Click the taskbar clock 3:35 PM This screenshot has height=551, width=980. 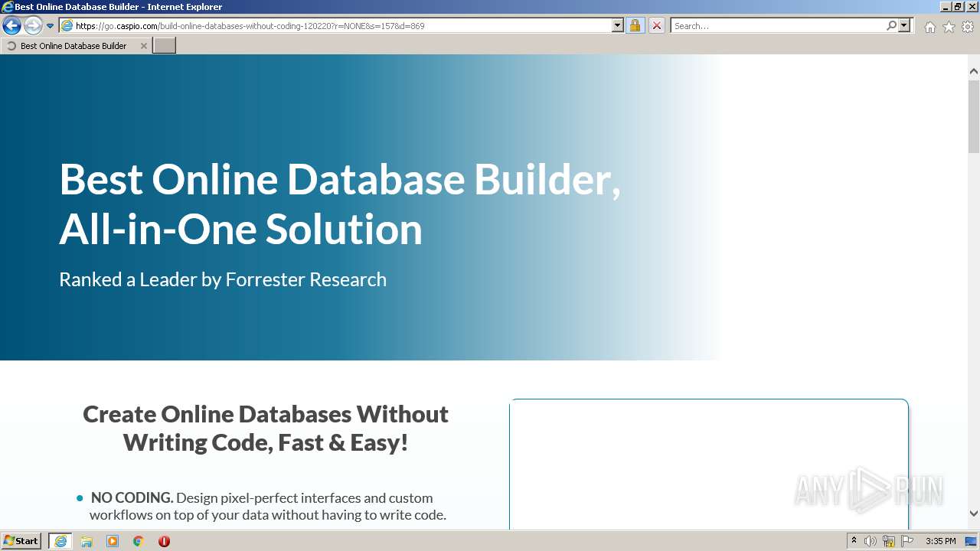[940, 541]
